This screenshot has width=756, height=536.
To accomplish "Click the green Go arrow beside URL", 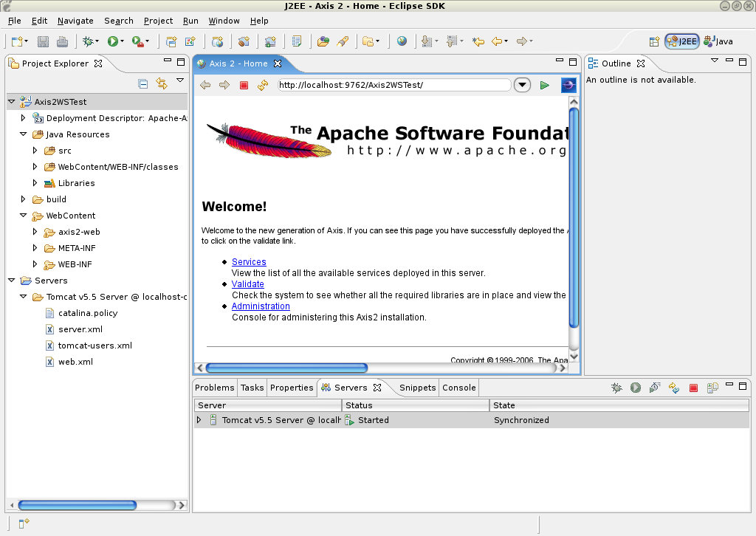I will coord(544,86).
